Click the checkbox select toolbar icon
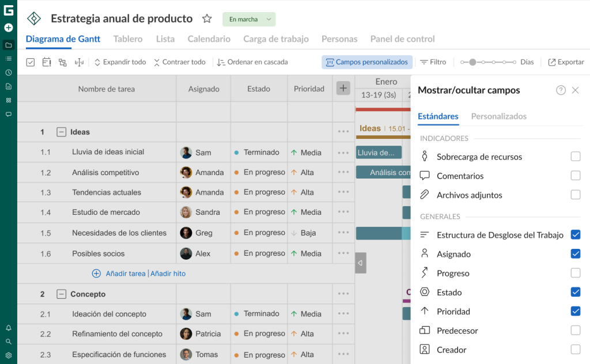This screenshot has height=364, width=590. [31, 62]
